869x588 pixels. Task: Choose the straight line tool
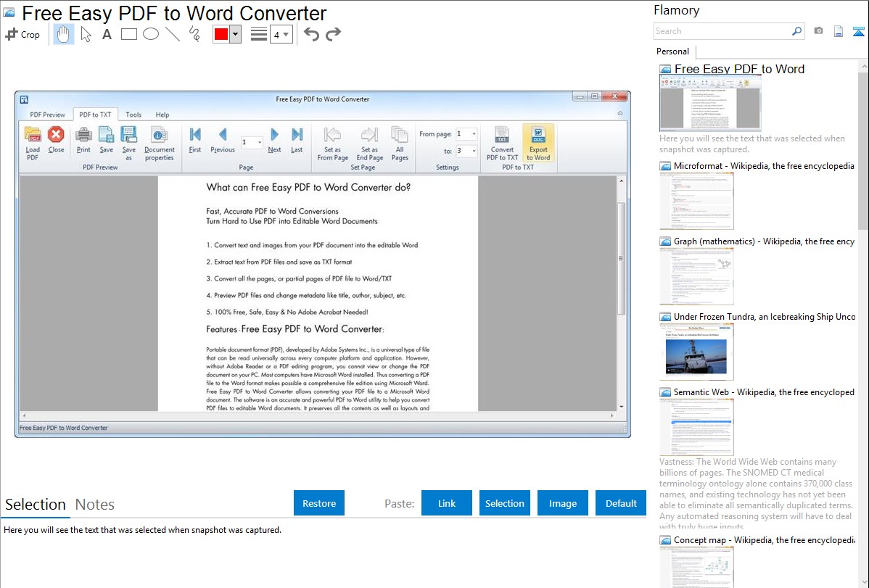tap(173, 34)
